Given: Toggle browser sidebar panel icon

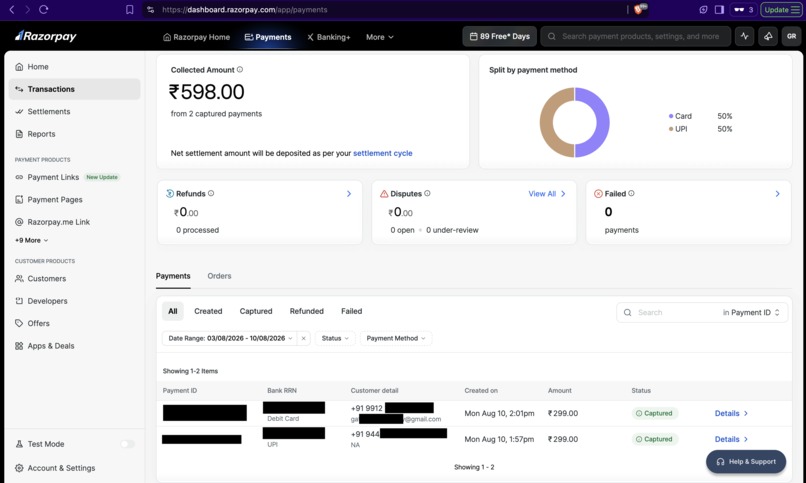Looking at the screenshot, I should tap(719, 9).
